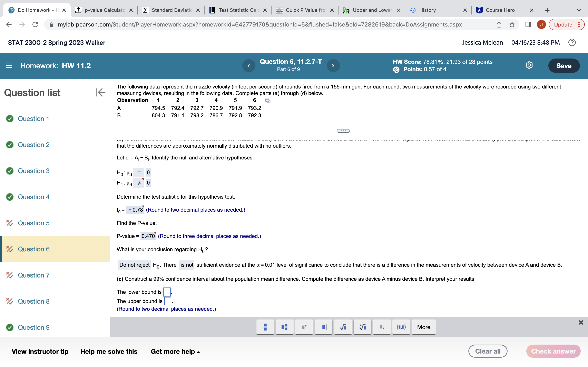
Task: Insert an ordered pair template
Action: [401, 327]
